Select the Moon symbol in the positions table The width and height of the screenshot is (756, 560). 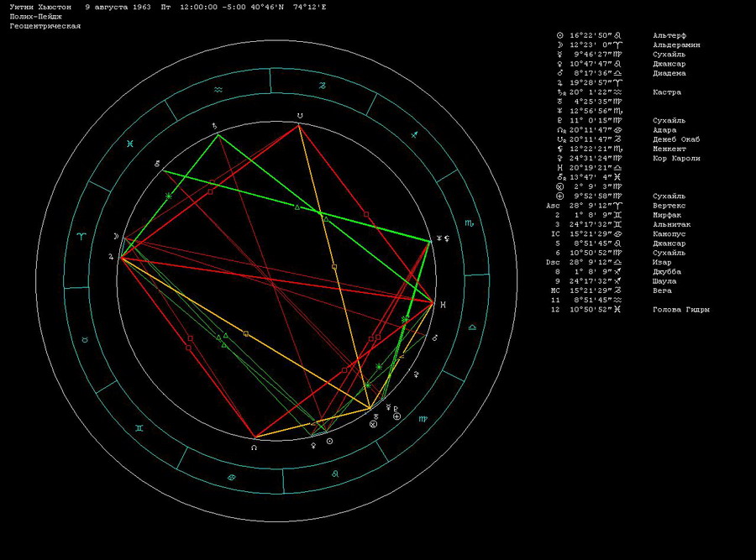[x=559, y=44]
